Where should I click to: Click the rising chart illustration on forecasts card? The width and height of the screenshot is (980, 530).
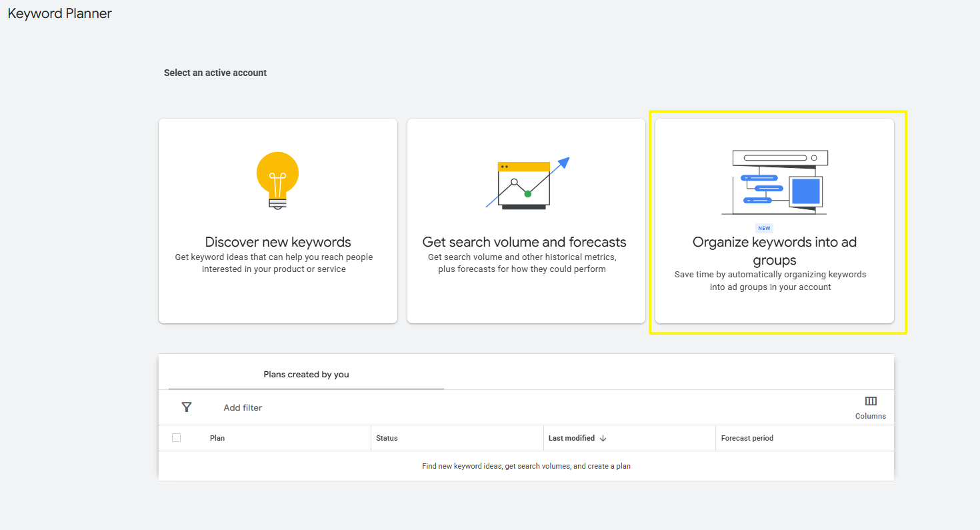tap(526, 181)
